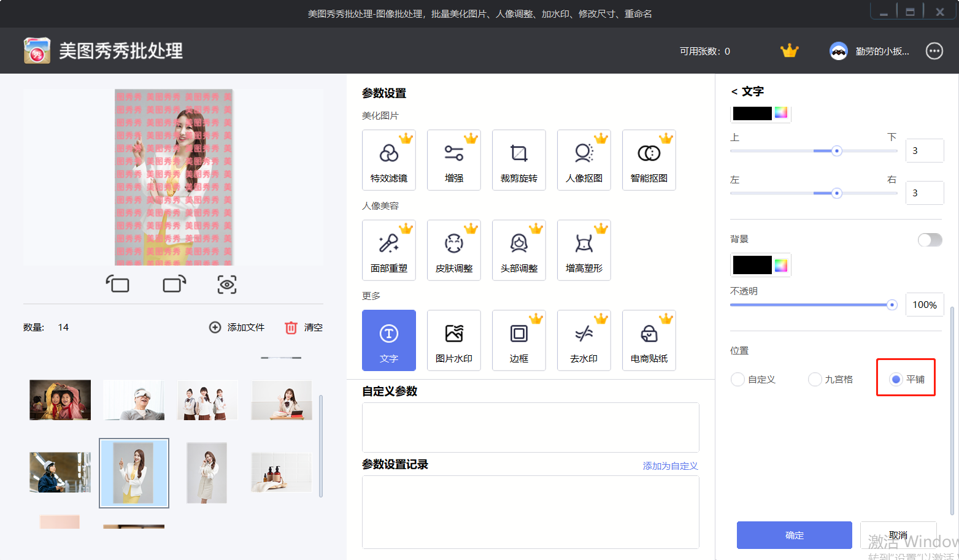Select the 裁剪旋转 crop tool
This screenshot has height=560, width=959.
click(519, 159)
